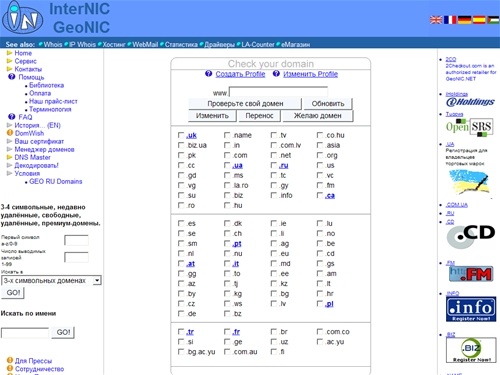Open the Изменить Profile link

310,74
